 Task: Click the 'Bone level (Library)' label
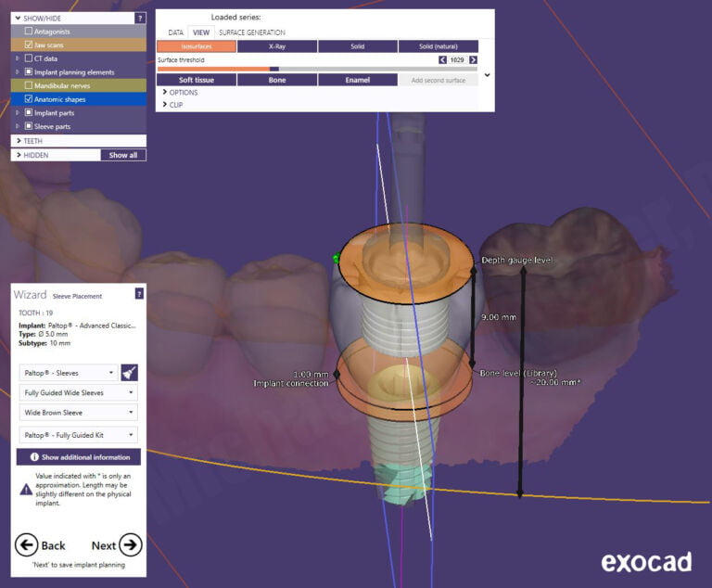518,373
